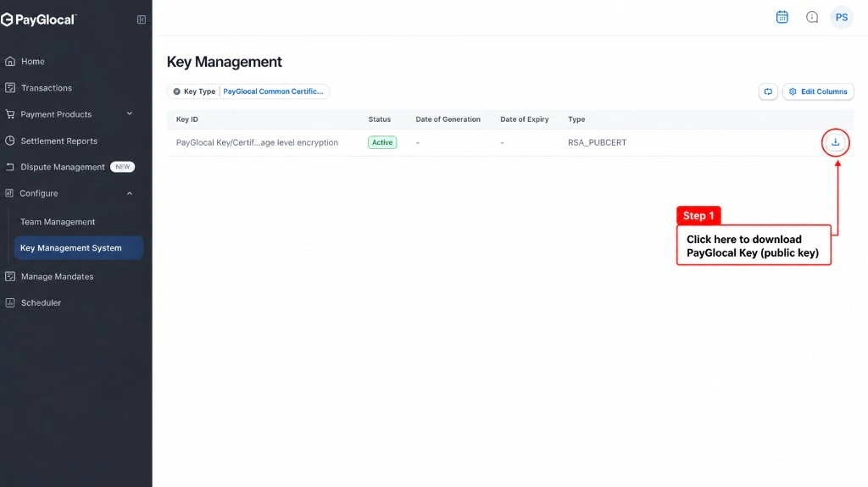
Task: Click the Edit Columns gear icon
Action: [x=793, y=91]
